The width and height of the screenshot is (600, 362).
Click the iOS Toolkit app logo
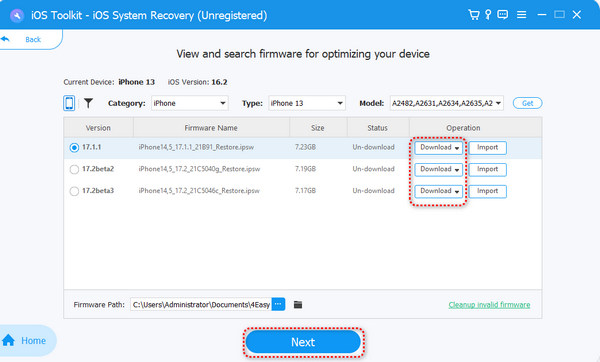(17, 15)
